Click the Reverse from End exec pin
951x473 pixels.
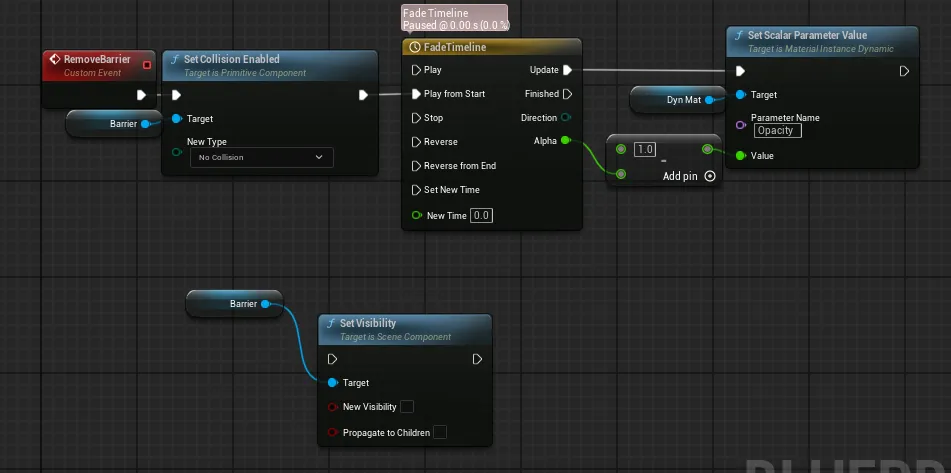click(x=416, y=166)
